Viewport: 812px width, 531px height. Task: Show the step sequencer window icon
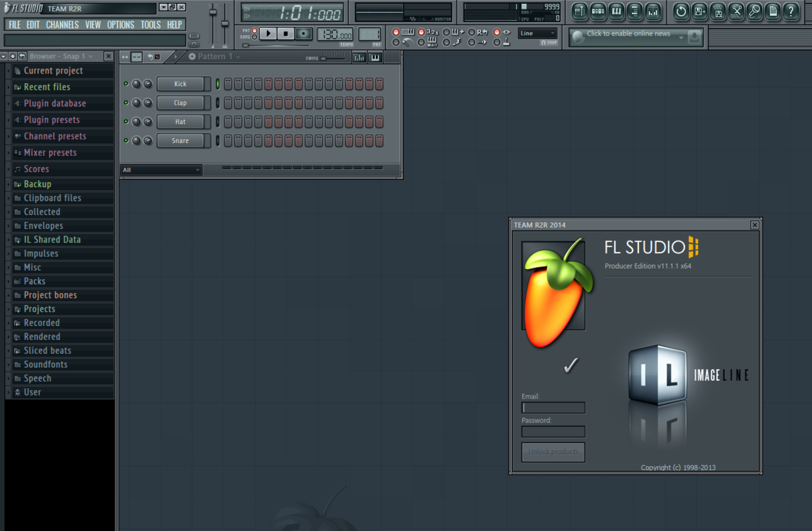click(598, 11)
